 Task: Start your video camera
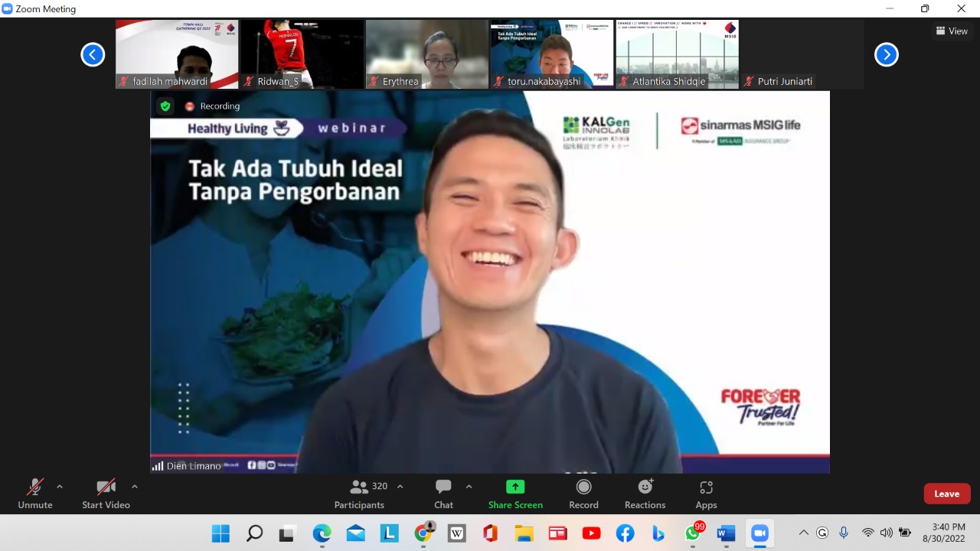[106, 494]
